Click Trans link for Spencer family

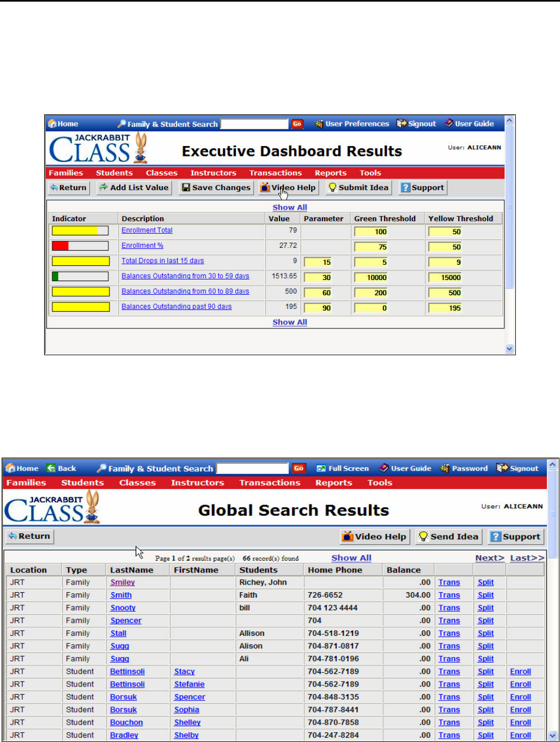pyautogui.click(x=449, y=621)
